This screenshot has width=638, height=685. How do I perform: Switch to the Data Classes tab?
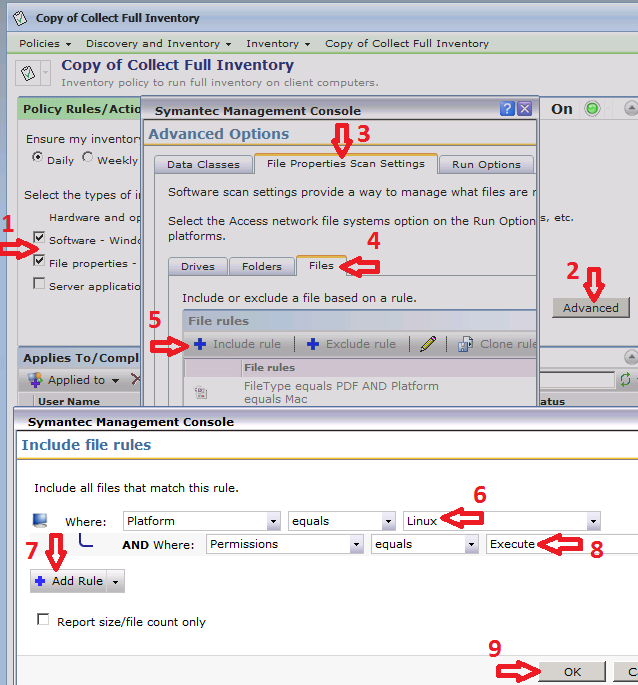click(x=203, y=165)
